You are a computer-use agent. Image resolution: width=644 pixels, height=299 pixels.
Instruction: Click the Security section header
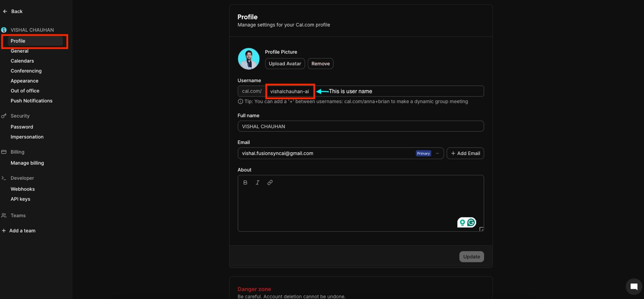(x=20, y=116)
